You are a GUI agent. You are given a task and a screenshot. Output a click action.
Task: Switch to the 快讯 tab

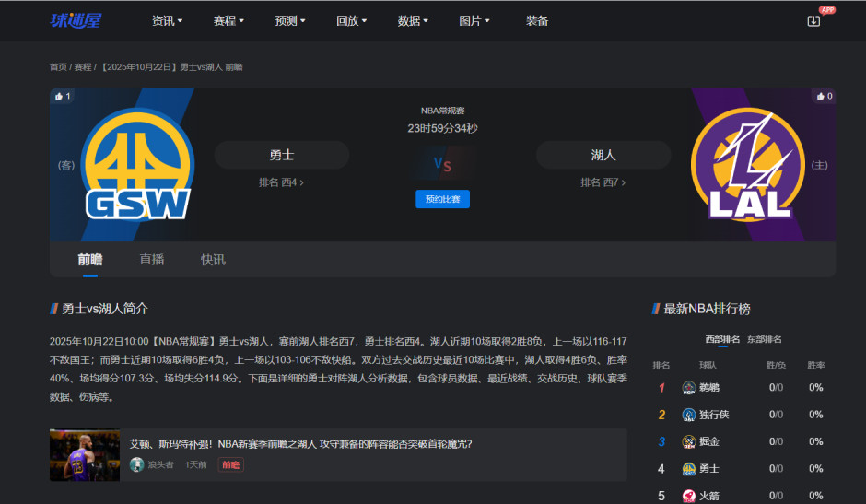click(213, 260)
